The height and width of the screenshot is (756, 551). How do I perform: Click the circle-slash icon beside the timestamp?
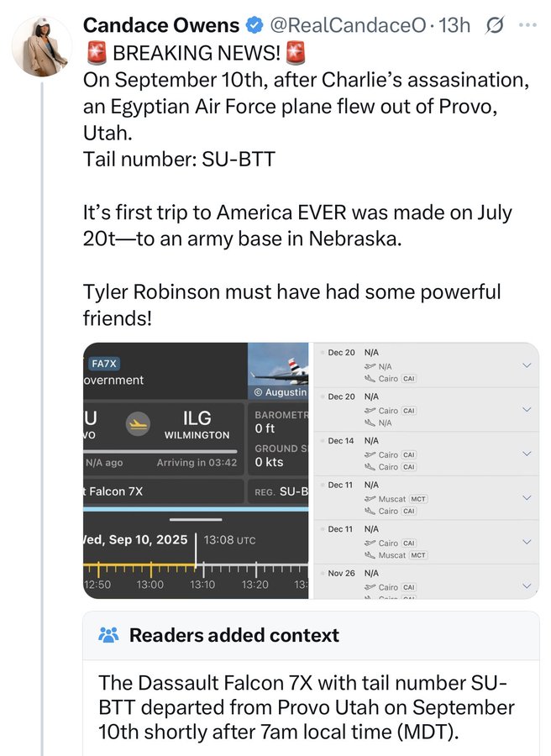(496, 26)
